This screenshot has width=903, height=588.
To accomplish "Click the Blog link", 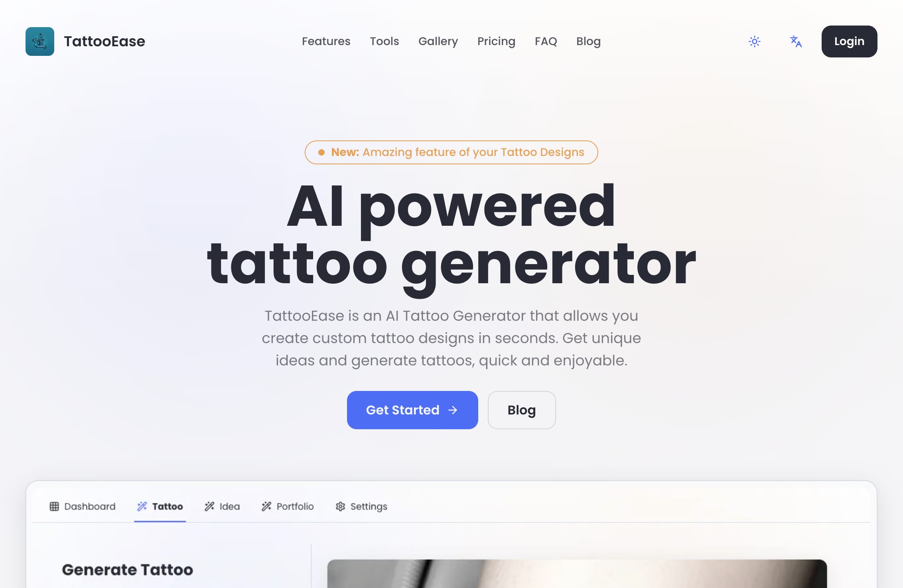I will click(588, 41).
